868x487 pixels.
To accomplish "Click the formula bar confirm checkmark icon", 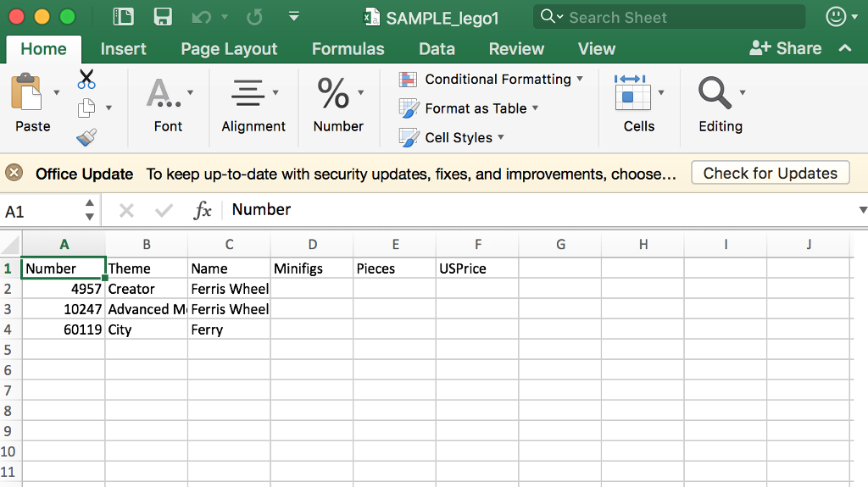I will tap(164, 210).
